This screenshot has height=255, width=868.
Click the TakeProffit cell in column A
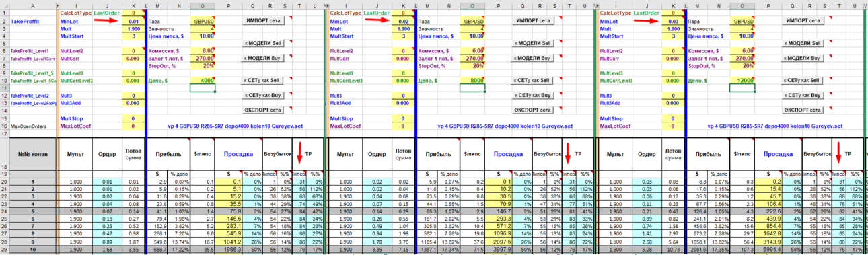pyautogui.click(x=33, y=22)
